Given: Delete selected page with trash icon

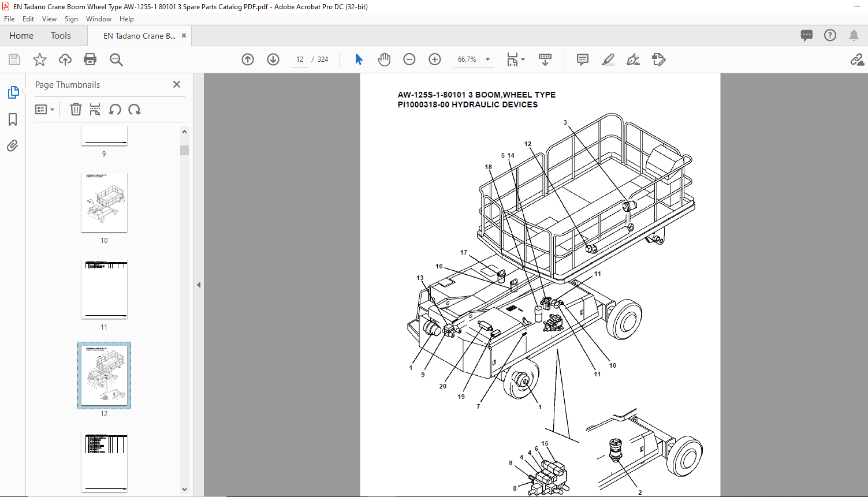Looking at the screenshot, I should pos(76,109).
